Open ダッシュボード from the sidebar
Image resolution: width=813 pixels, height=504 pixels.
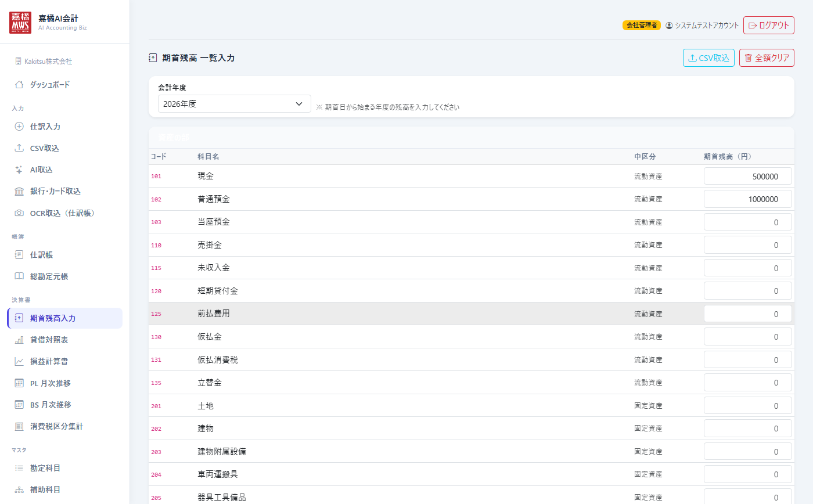pyautogui.click(x=65, y=85)
